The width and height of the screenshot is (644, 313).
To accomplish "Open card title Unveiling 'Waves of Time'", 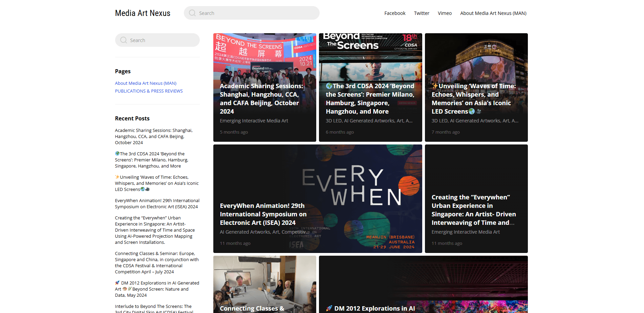I will pyautogui.click(x=474, y=99).
